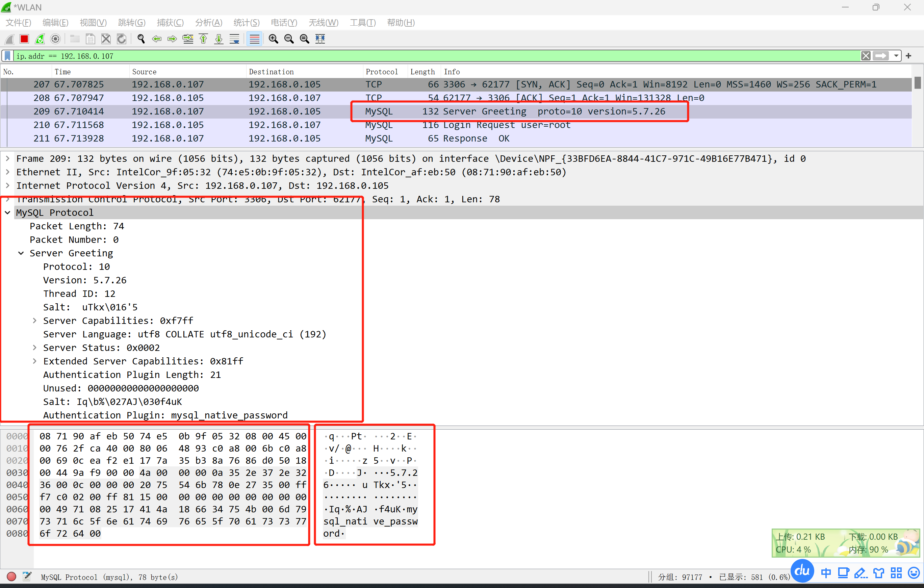Go forward to the next packet arrow
Screen dimensions: 924x588
(x=172, y=39)
